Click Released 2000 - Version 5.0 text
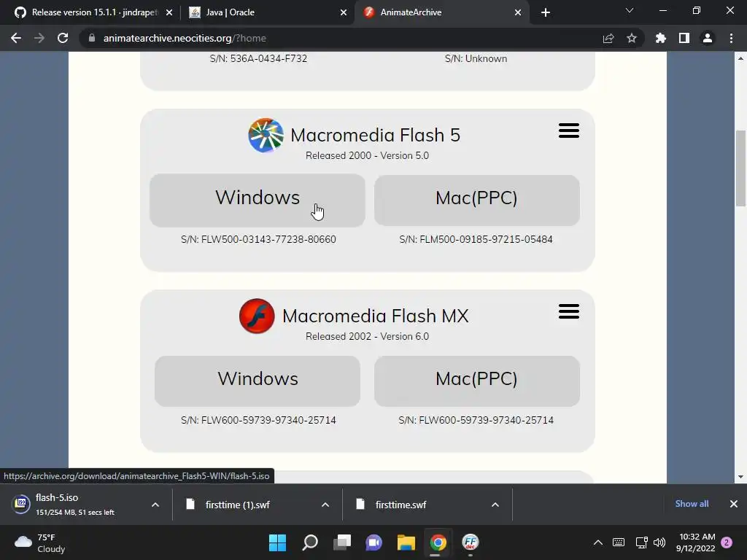 point(368,156)
